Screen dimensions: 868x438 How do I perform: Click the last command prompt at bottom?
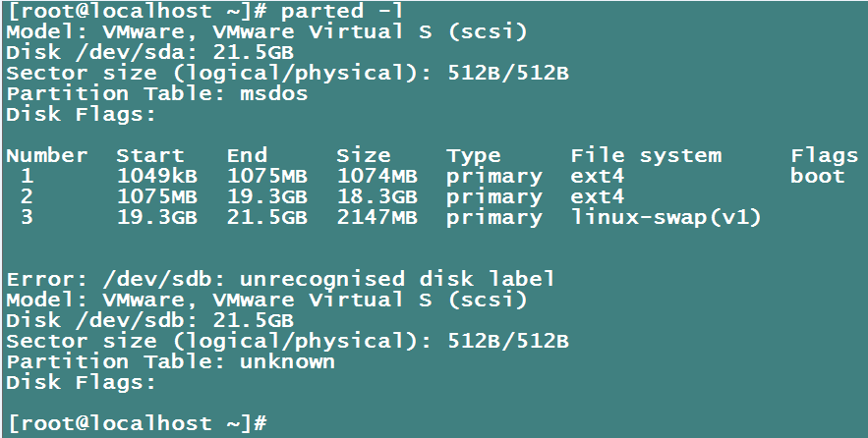point(136,423)
